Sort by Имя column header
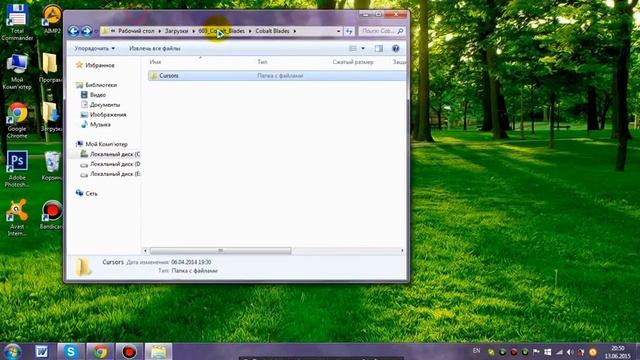640x360 pixels. pyautogui.click(x=155, y=62)
